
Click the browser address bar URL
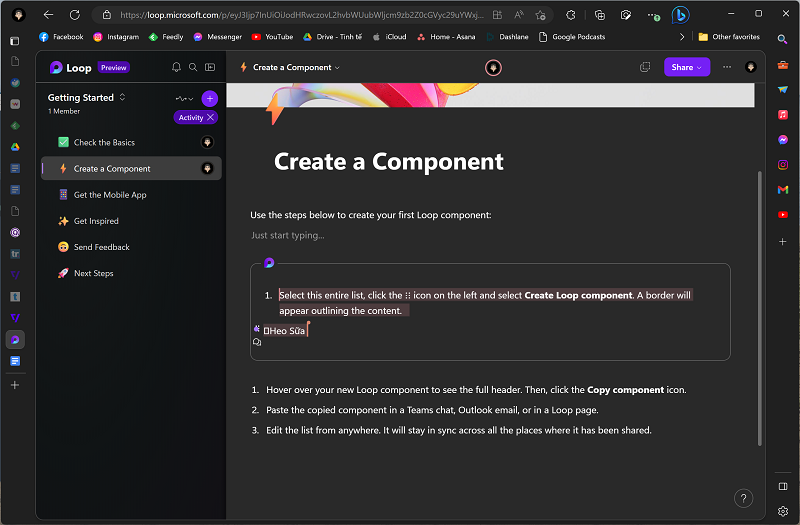point(301,15)
